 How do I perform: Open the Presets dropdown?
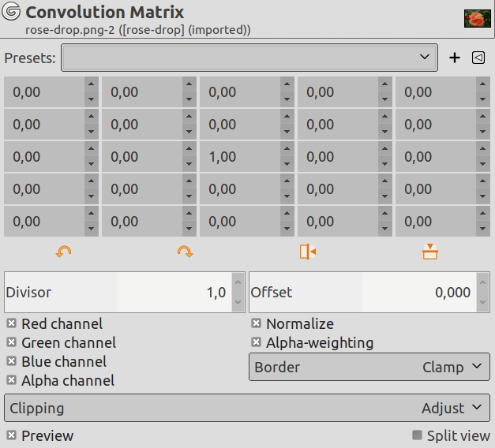pyautogui.click(x=249, y=58)
